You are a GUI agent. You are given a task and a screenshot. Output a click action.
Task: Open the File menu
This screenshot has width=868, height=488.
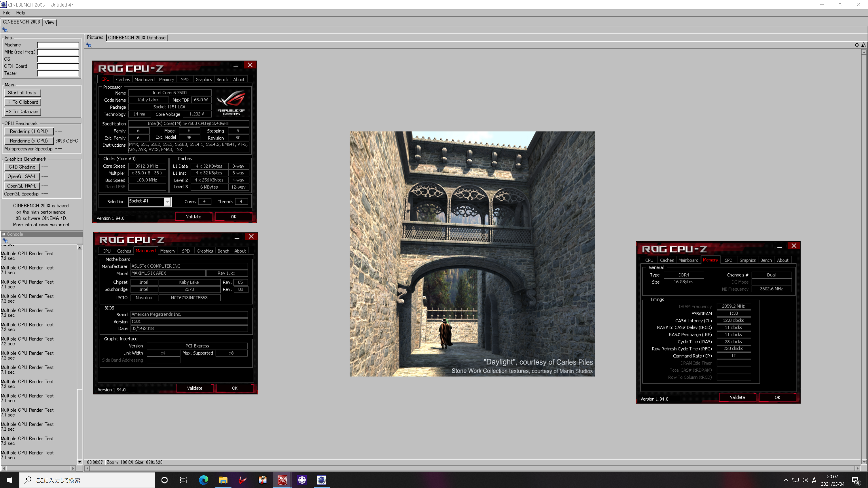(7, 12)
